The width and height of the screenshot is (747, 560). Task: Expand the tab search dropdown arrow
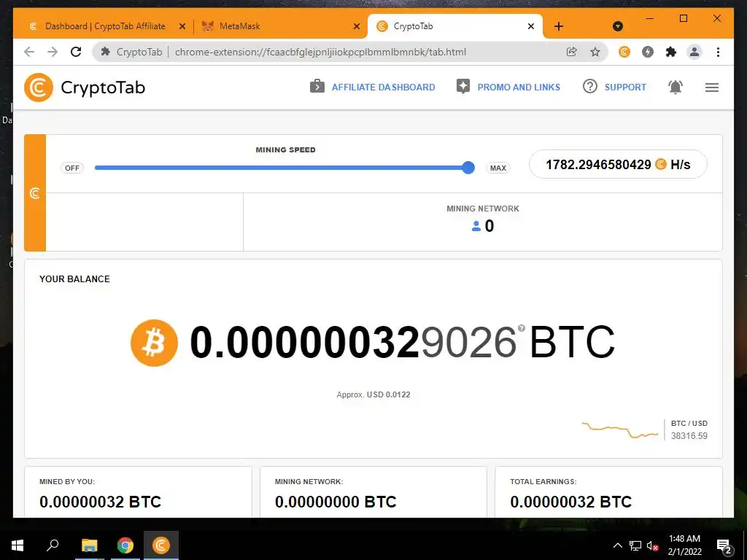coord(617,26)
